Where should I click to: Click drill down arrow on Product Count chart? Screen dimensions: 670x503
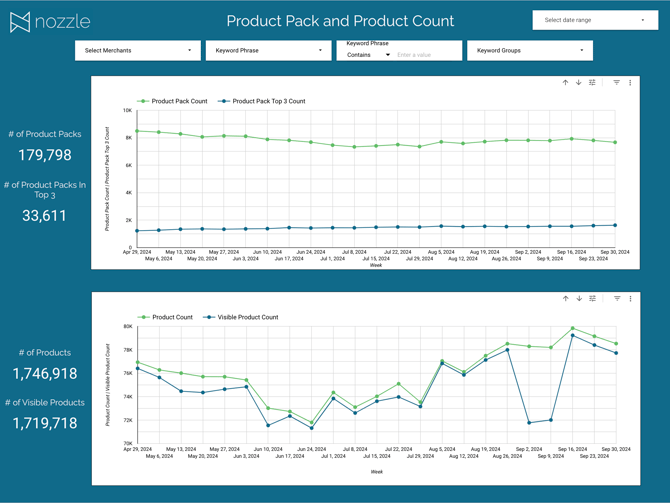(x=579, y=299)
